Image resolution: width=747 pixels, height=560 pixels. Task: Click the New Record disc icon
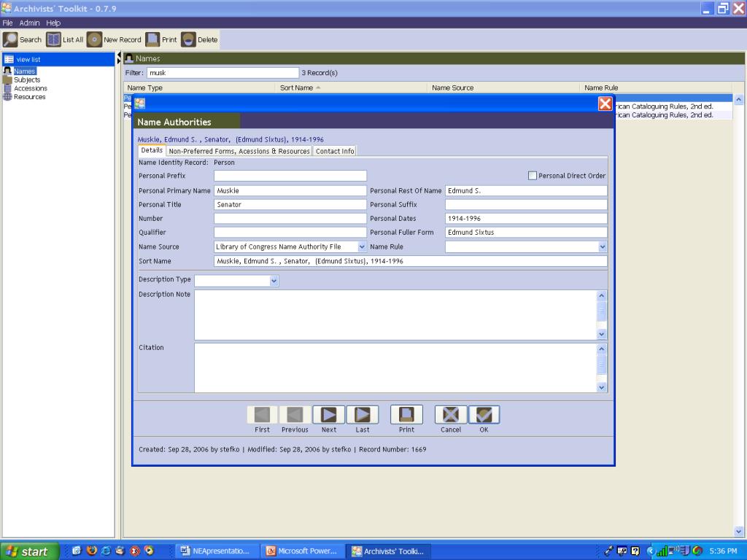click(94, 39)
